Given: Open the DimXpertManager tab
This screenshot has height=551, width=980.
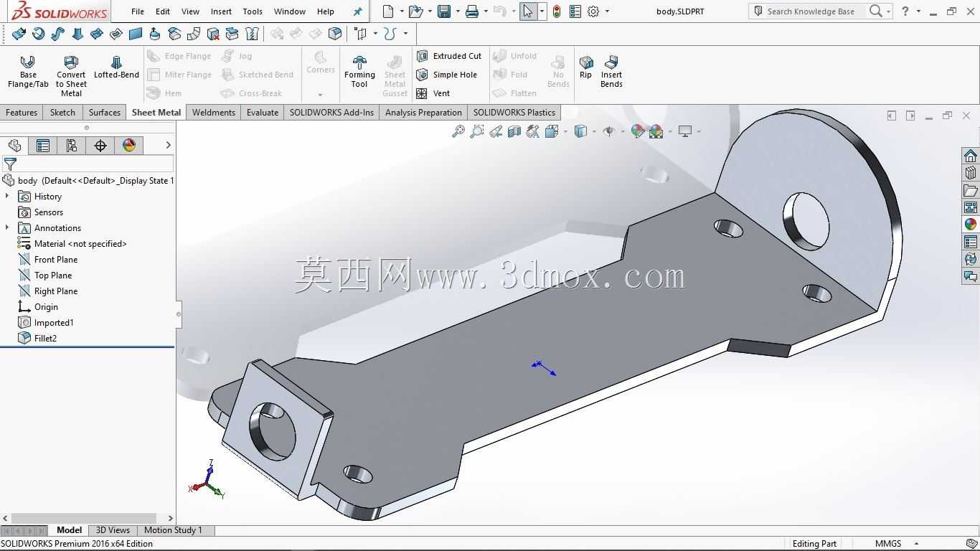Looking at the screenshot, I should tap(100, 146).
